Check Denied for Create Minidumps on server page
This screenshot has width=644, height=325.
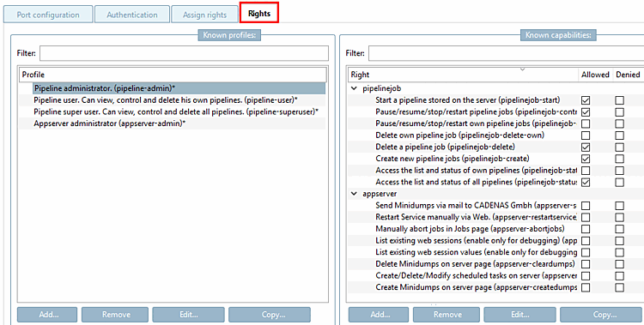tap(619, 287)
